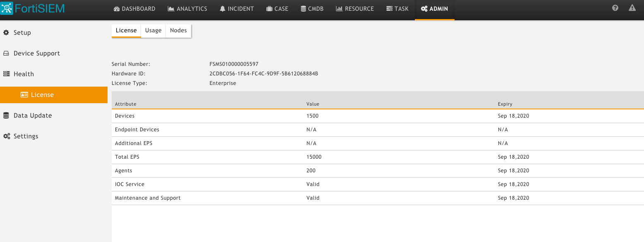
Task: Click the License card icon in sidebar
Action: [x=24, y=95]
